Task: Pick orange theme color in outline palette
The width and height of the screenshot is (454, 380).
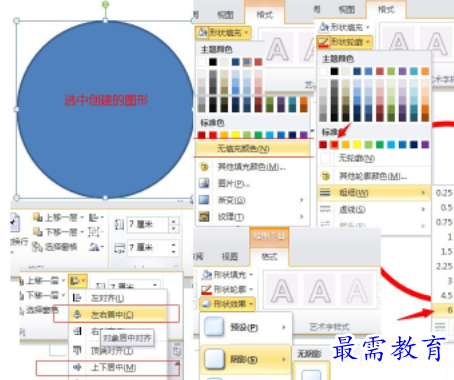Action: point(425,71)
